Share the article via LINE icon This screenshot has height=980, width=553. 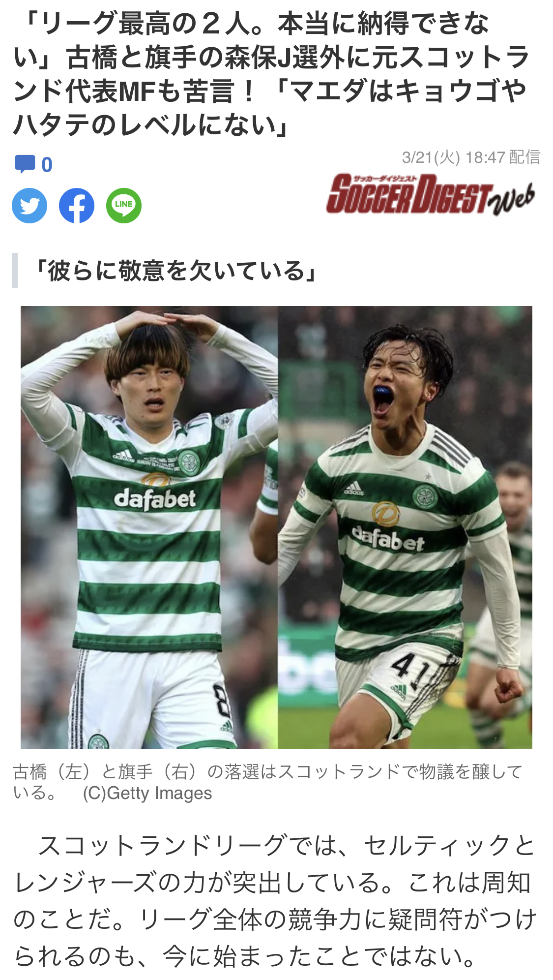tap(124, 206)
